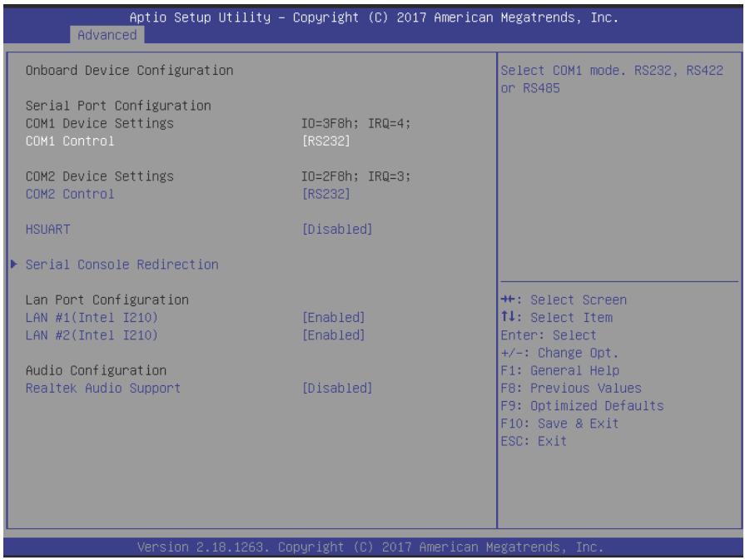This screenshot has height=560, width=745.
Task: Select Realtek Audio Support setting
Action: 103,388
